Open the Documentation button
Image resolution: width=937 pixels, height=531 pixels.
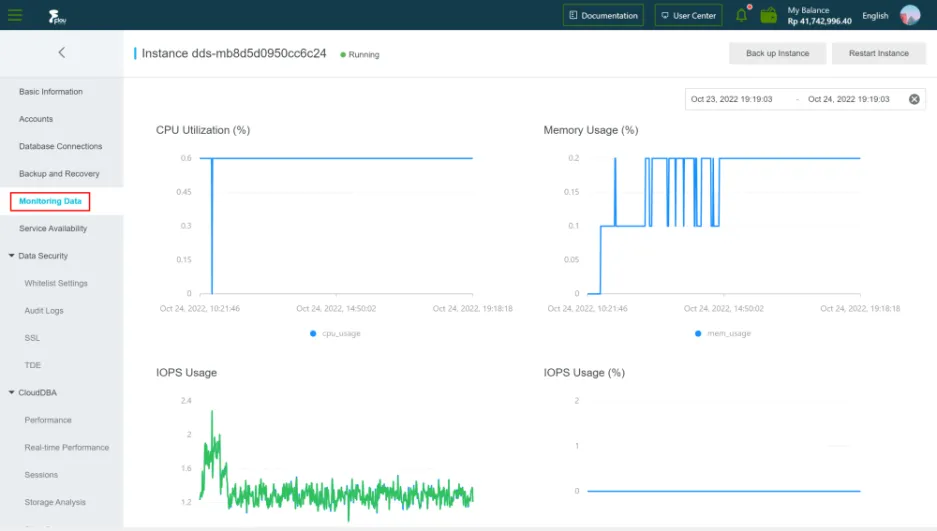click(x=603, y=16)
